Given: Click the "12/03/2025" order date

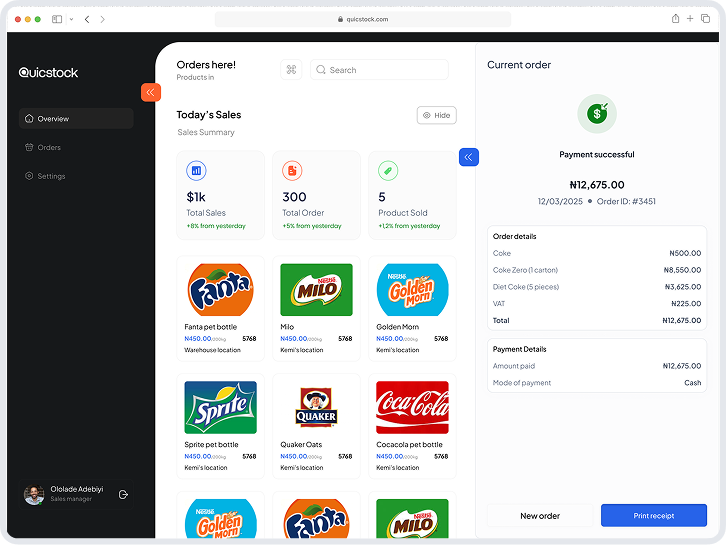Looking at the screenshot, I should (x=560, y=201).
